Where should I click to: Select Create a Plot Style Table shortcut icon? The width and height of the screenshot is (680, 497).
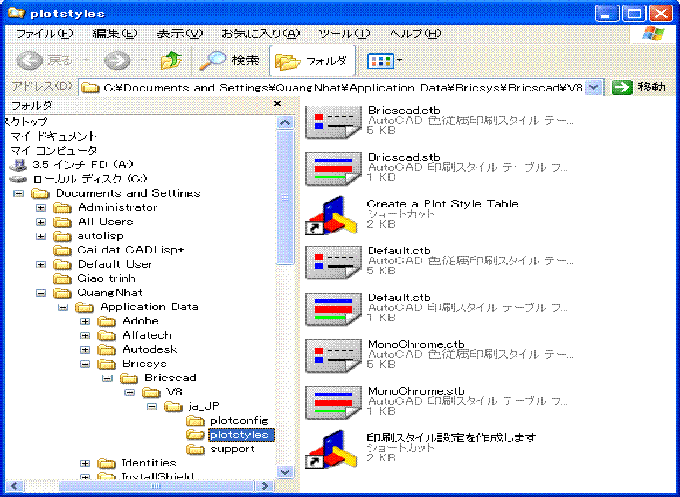pyautogui.click(x=332, y=216)
